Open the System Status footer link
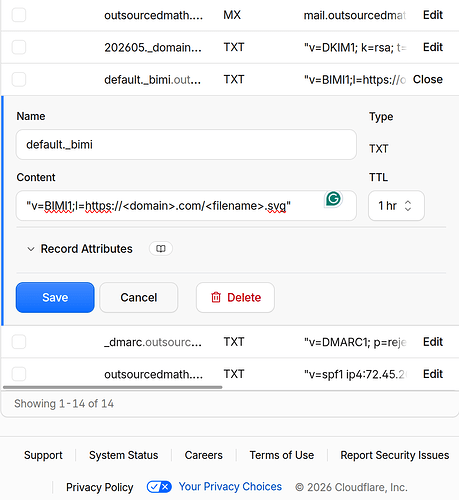 coord(123,455)
